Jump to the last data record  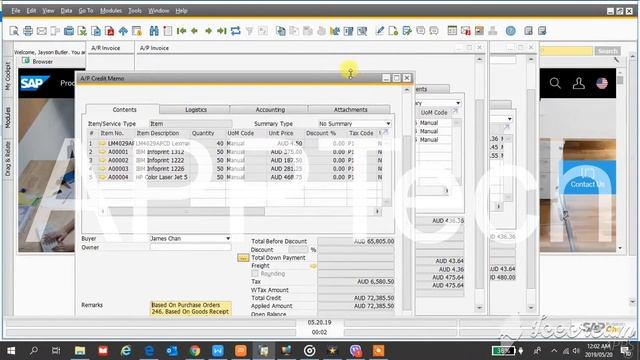coord(222,31)
